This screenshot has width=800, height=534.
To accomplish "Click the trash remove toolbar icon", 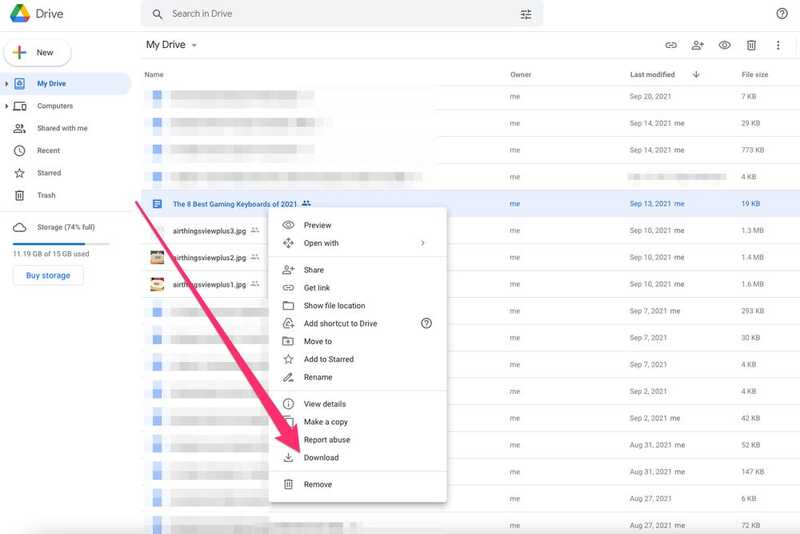I will click(x=751, y=45).
